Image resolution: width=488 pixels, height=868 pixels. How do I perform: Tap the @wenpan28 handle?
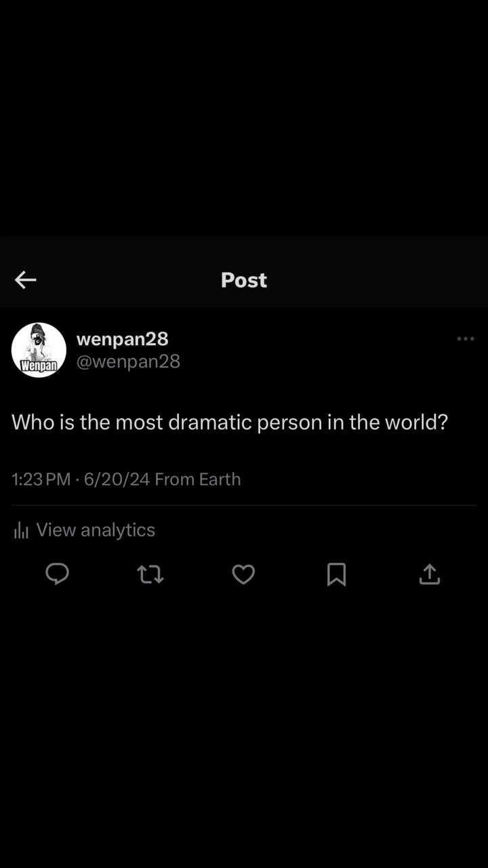[128, 361]
